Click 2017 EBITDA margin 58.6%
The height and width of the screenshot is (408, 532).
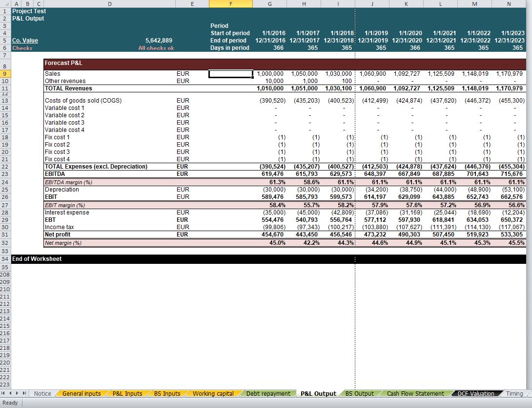[311, 182]
